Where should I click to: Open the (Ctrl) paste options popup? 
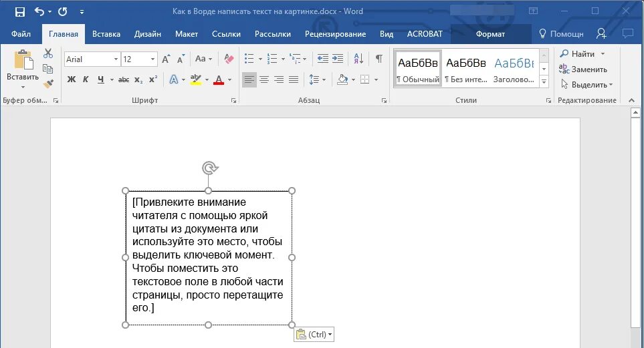[x=314, y=335]
